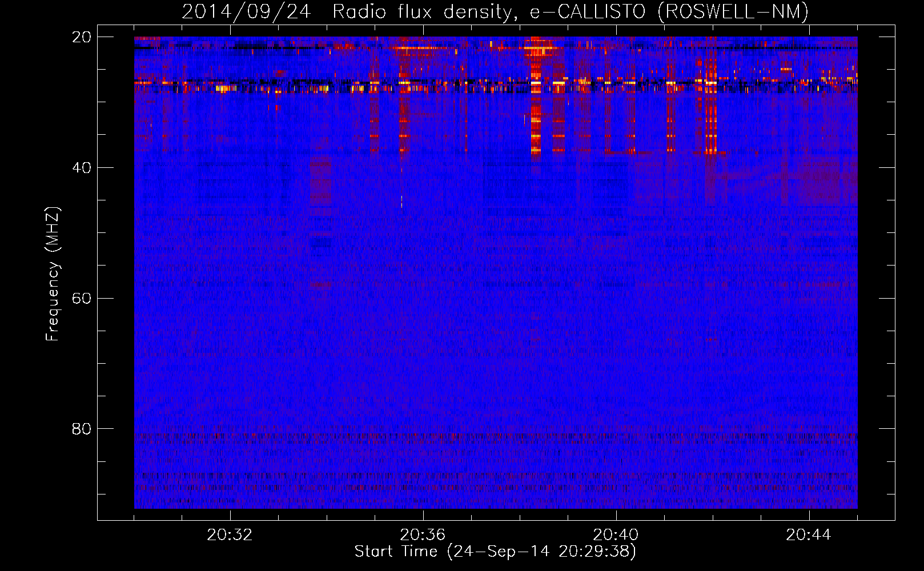Click the frequency tick label 20
924x571 pixels.
82,37
